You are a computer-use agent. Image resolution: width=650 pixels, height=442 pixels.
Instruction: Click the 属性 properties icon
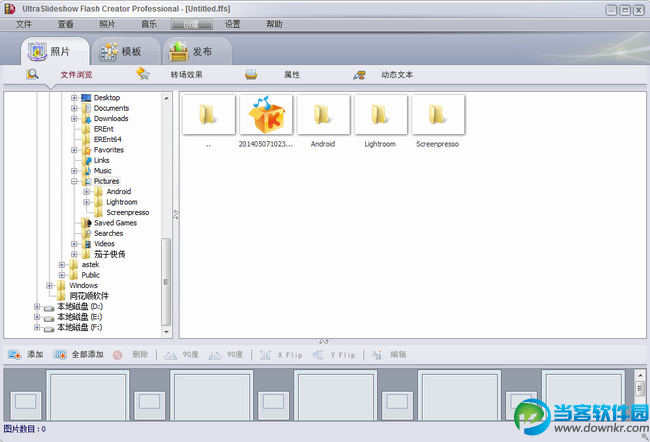251,75
